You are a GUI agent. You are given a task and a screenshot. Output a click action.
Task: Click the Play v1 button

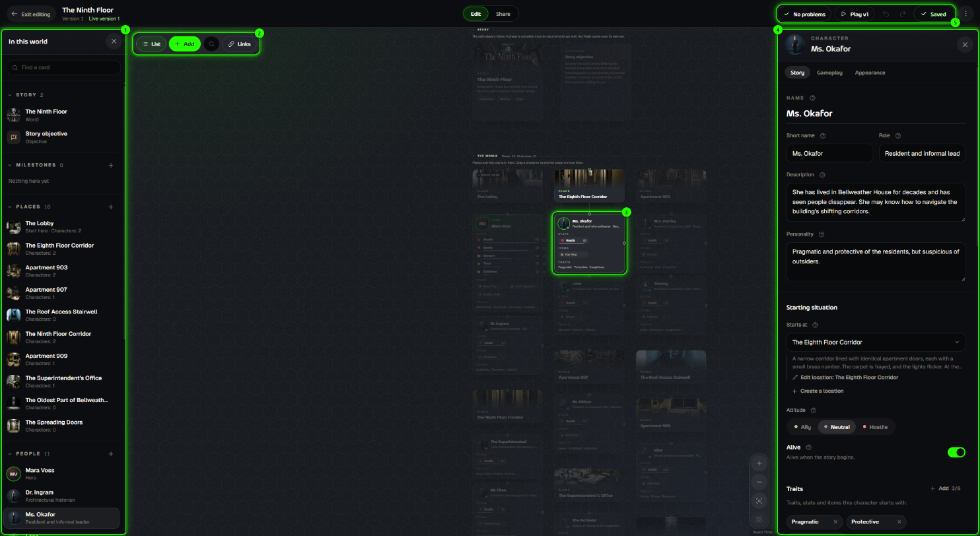[855, 14]
